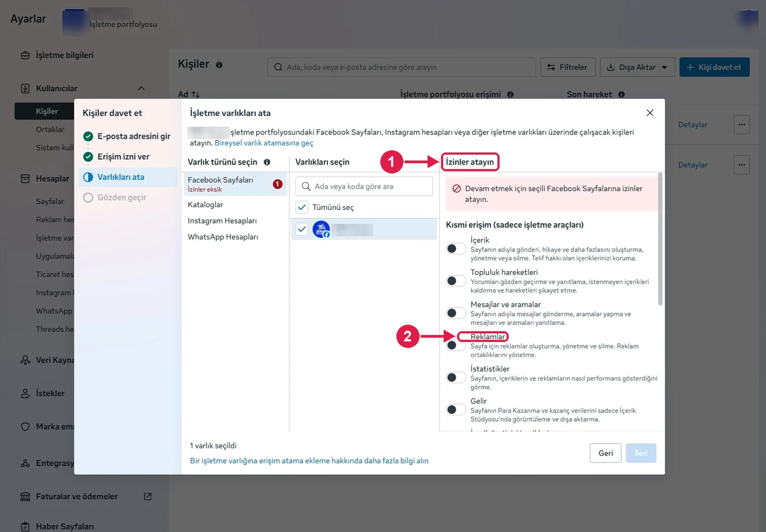Select Instagram Hesapları asset type
The height and width of the screenshot is (532, 766).
(x=222, y=221)
